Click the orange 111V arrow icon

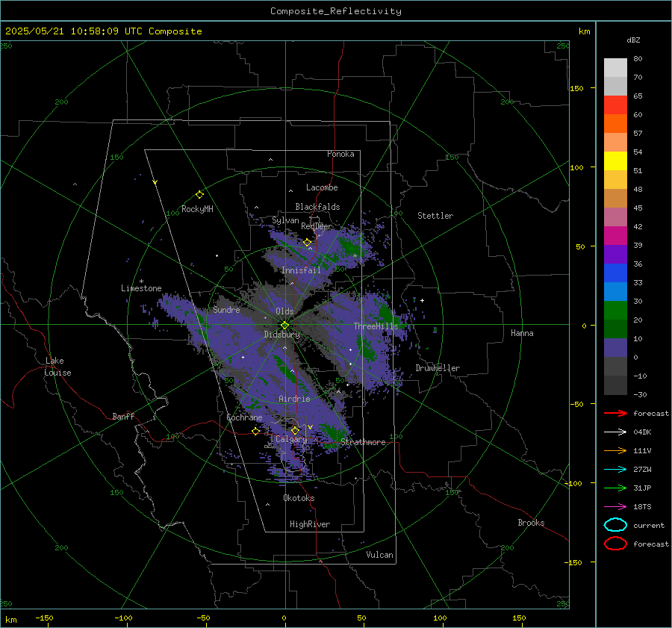(x=615, y=450)
